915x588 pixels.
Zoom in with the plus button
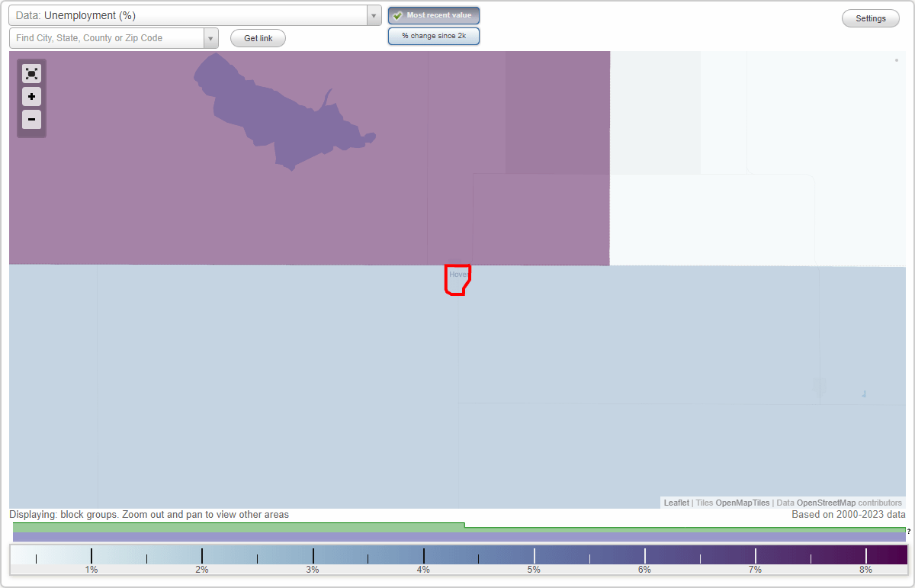tap(31, 97)
